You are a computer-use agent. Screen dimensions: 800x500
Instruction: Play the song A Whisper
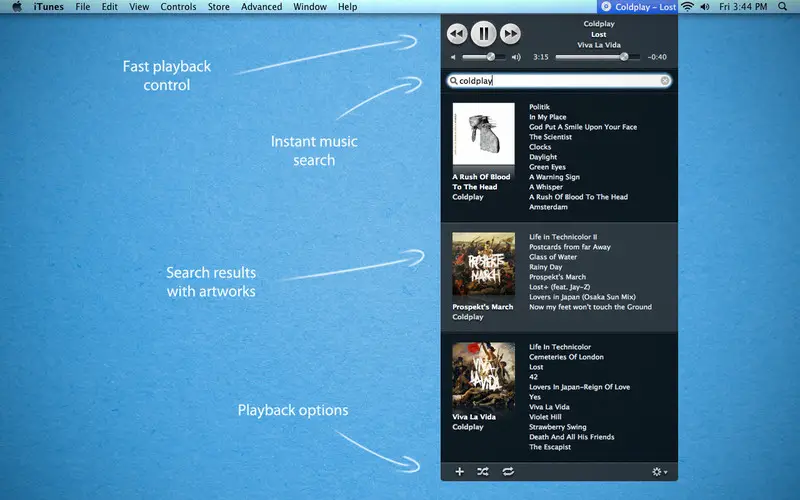pyautogui.click(x=546, y=187)
